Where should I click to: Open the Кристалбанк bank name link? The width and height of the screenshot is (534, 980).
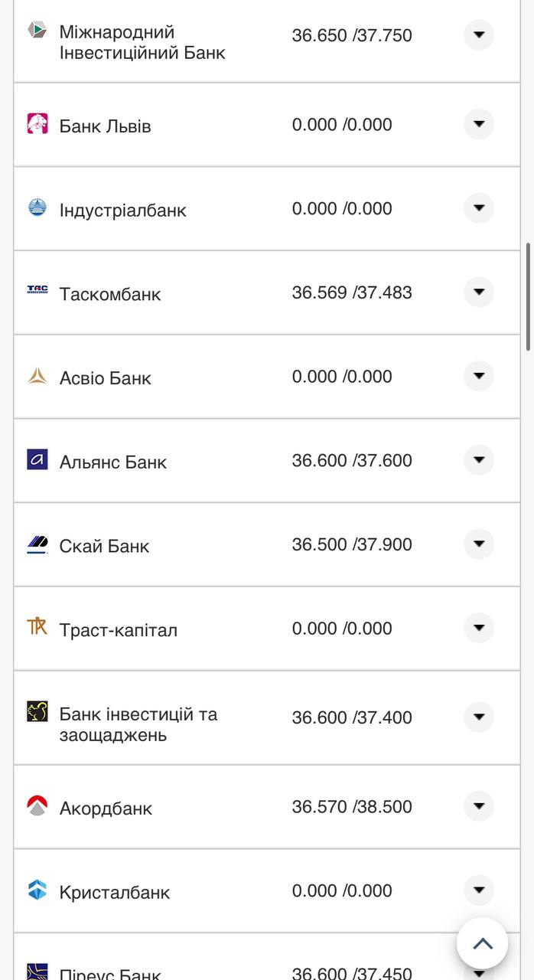coord(115,892)
